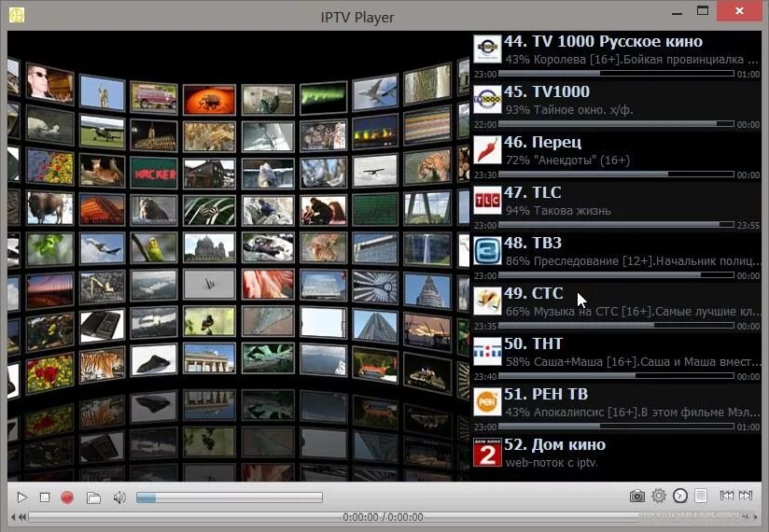Image resolution: width=769 pixels, height=532 pixels.
Task: Select the TLC channel logo
Action: 487,200
